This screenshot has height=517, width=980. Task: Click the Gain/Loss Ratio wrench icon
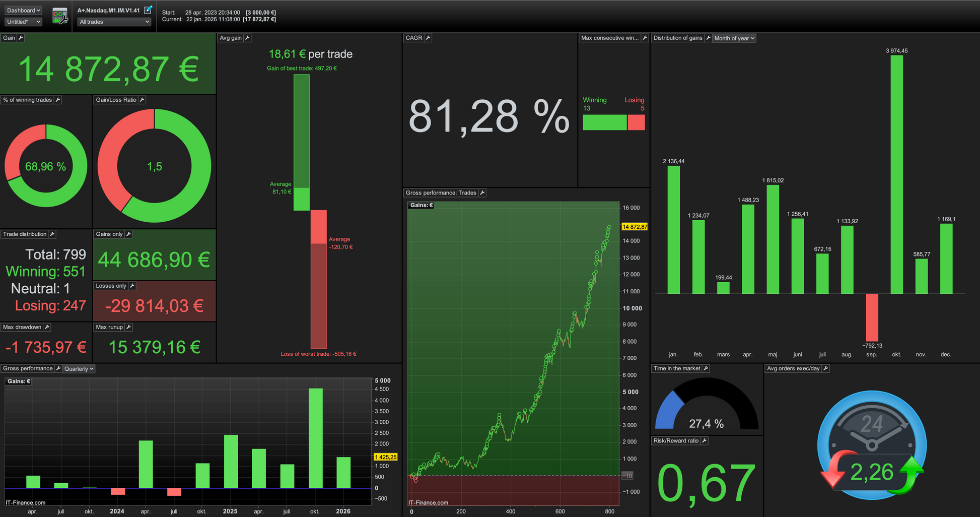point(142,100)
